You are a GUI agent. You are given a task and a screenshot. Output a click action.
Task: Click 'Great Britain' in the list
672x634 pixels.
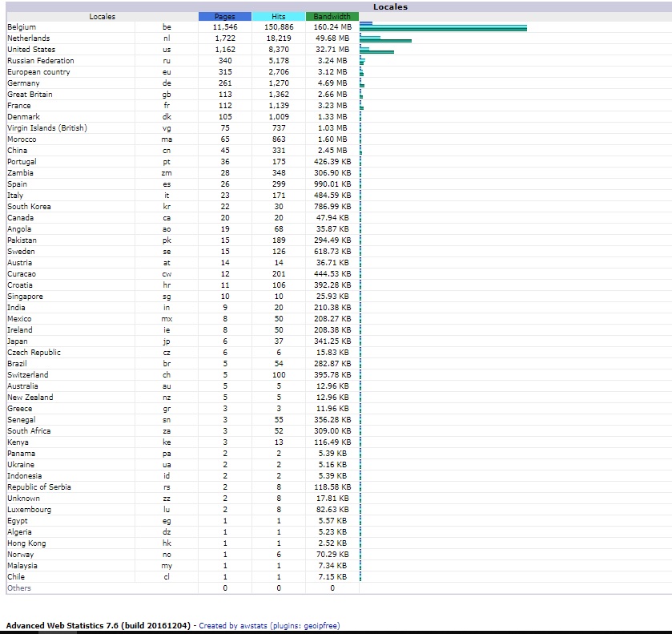pyautogui.click(x=30, y=95)
